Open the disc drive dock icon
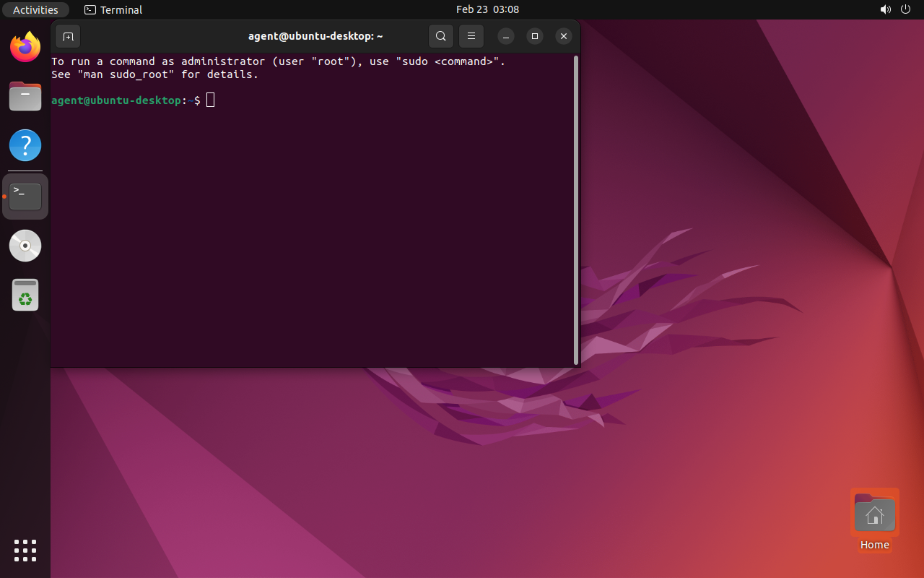This screenshot has width=924, height=578. (x=25, y=246)
